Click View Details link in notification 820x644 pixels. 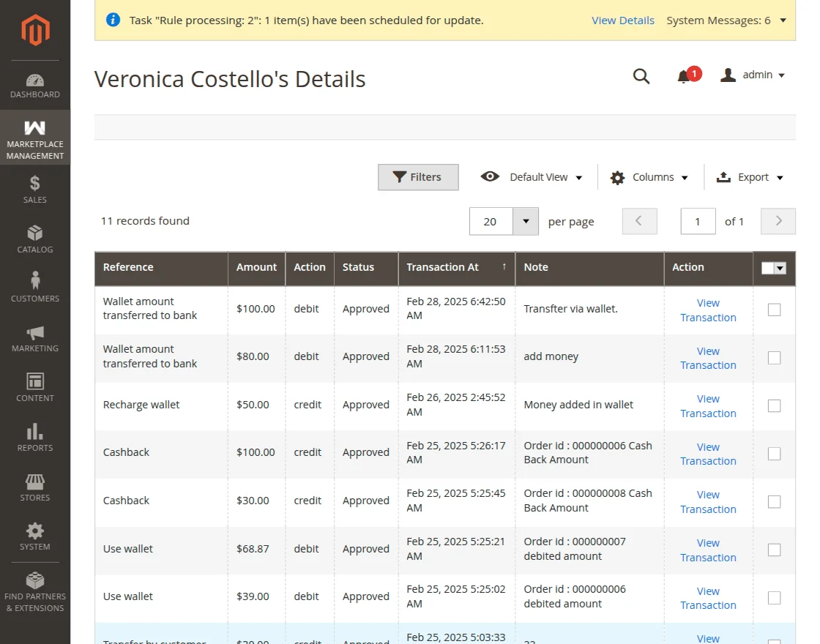pos(622,20)
